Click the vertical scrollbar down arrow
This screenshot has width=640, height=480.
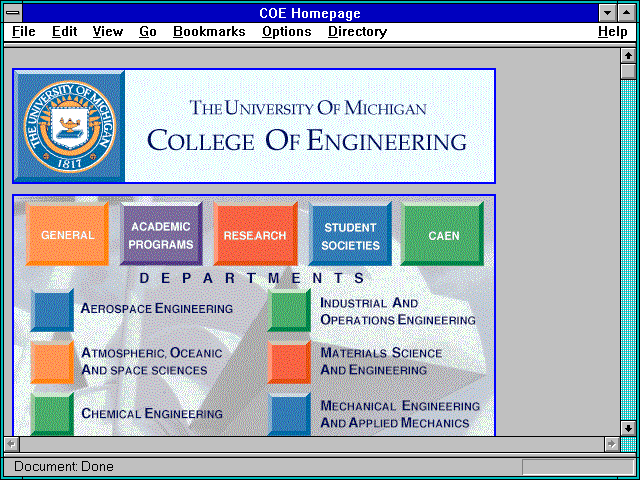(628, 428)
